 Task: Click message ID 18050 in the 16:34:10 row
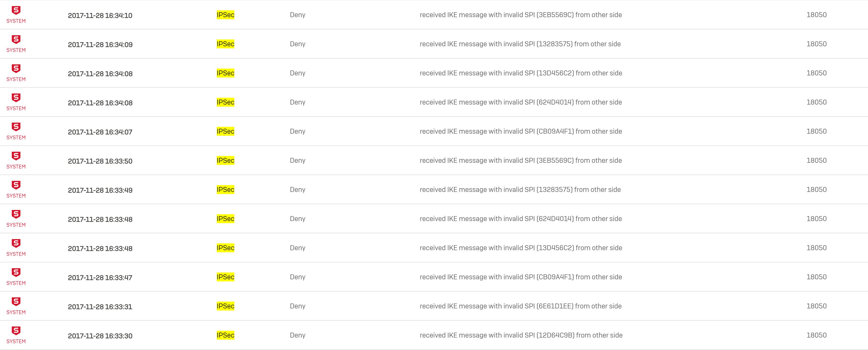(x=817, y=15)
